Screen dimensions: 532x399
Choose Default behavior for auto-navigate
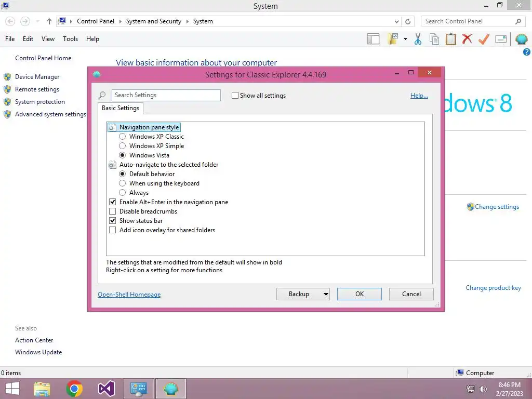coord(122,174)
